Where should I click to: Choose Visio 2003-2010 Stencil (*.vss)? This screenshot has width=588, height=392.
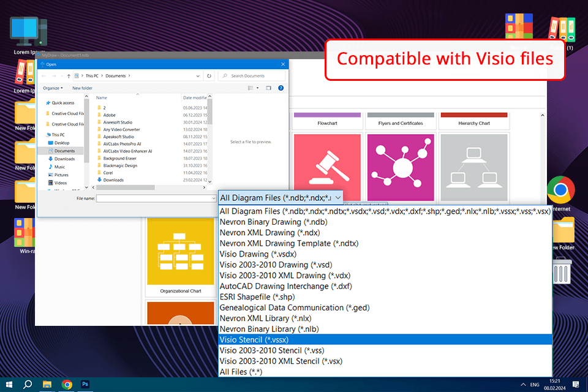(385, 350)
